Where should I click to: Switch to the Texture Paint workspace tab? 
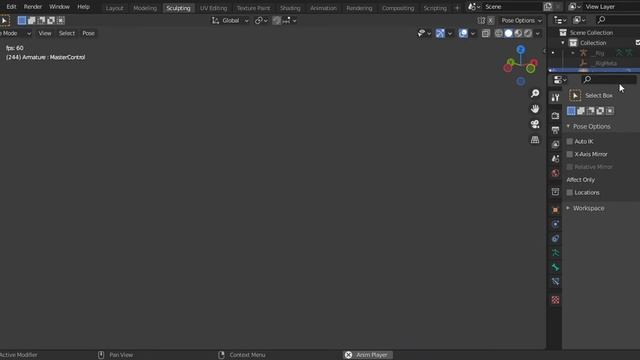coord(253,8)
